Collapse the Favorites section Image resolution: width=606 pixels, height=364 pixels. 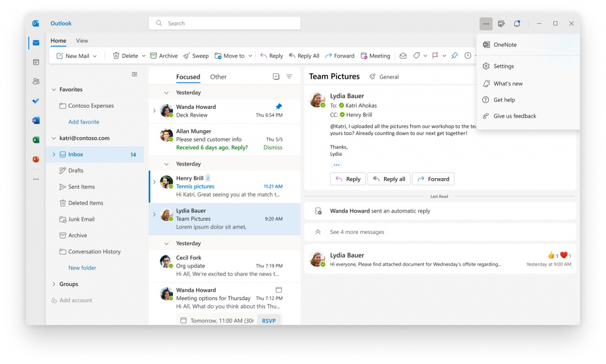point(54,89)
